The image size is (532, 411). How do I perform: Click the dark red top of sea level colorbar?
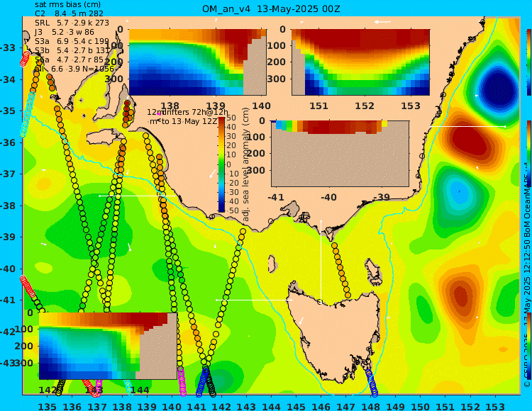pos(221,120)
